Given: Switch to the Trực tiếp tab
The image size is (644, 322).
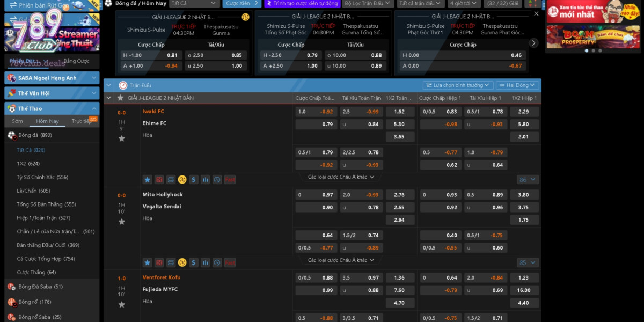Looking at the screenshot, I should (82, 121).
